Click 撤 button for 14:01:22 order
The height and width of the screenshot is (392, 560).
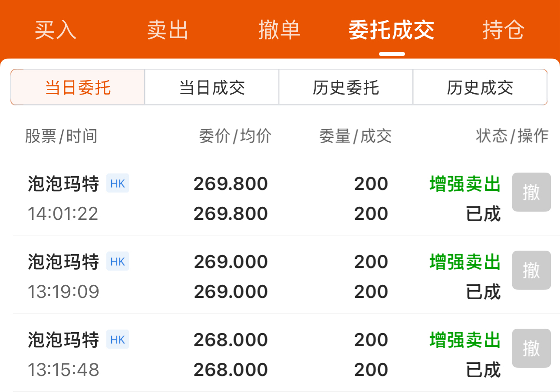pyautogui.click(x=531, y=192)
